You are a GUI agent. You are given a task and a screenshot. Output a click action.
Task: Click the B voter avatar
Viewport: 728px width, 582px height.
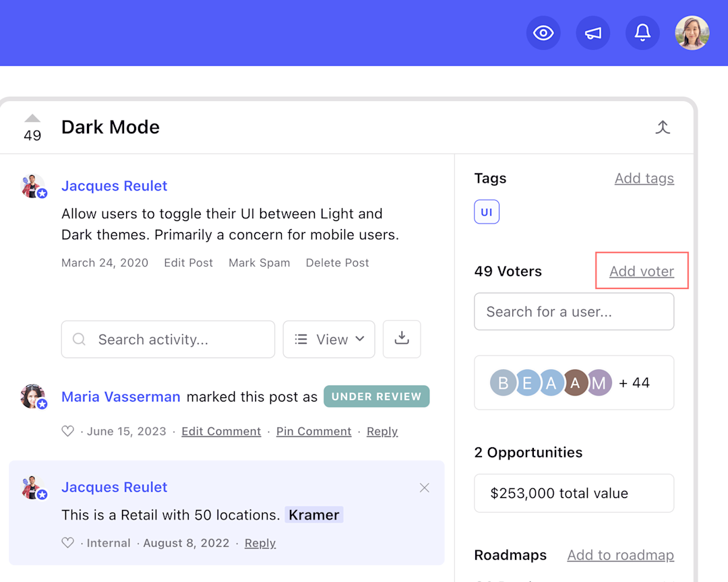(x=503, y=383)
